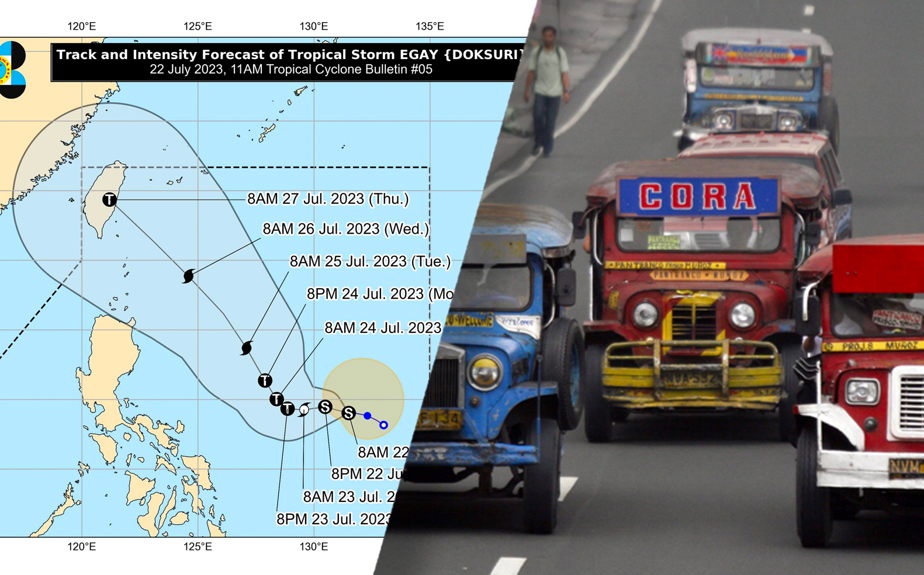Click the S marker for 8AM 22 Jul

348,413
